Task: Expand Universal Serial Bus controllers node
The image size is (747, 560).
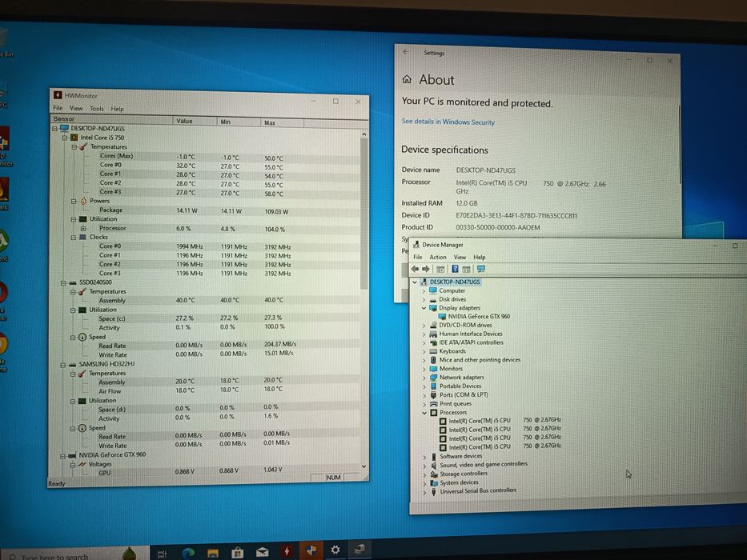Action: coord(424,492)
